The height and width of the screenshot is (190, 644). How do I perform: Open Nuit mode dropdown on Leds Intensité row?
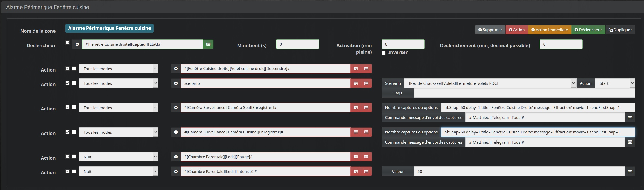pos(119,171)
